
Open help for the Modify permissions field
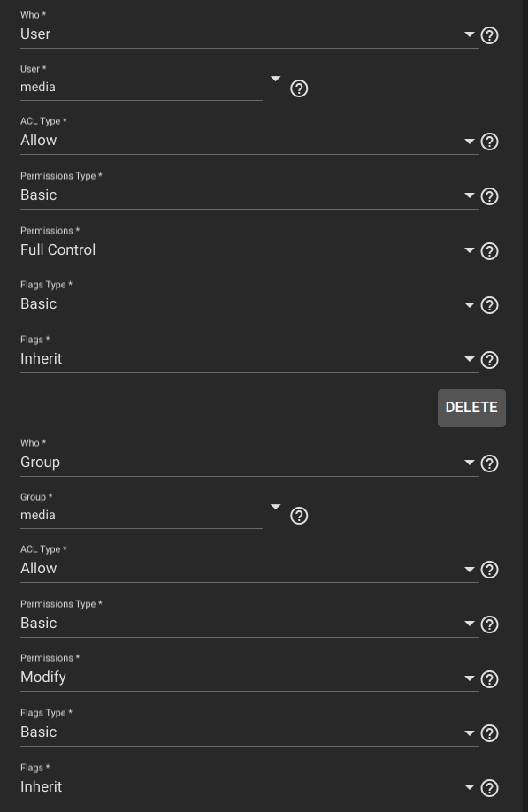click(489, 679)
